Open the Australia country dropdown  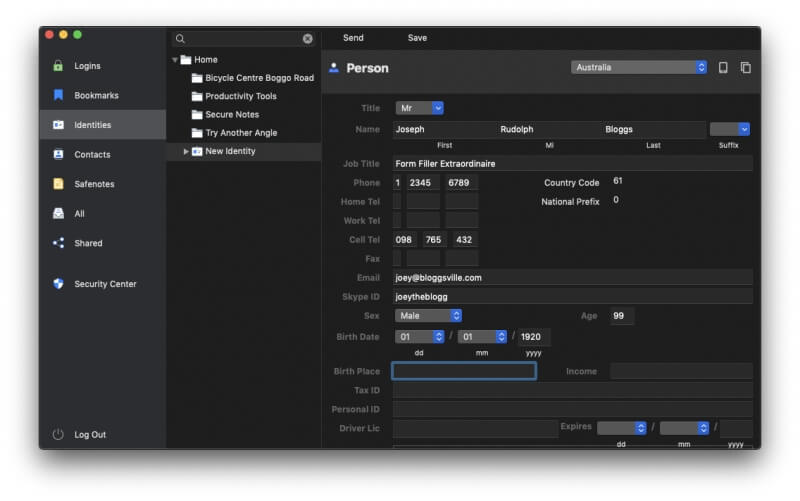[x=639, y=67]
